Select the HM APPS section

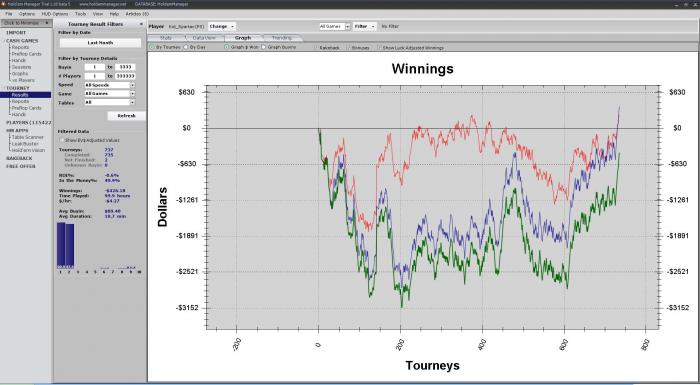point(17,130)
